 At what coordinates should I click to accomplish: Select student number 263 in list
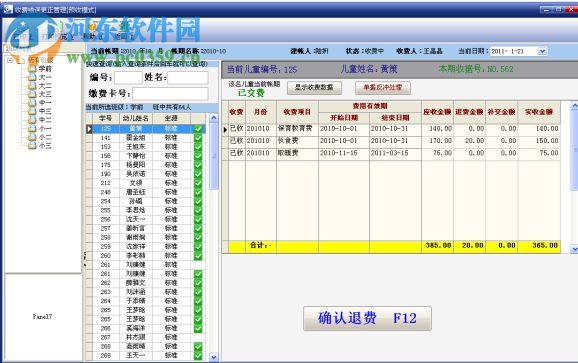click(106, 292)
